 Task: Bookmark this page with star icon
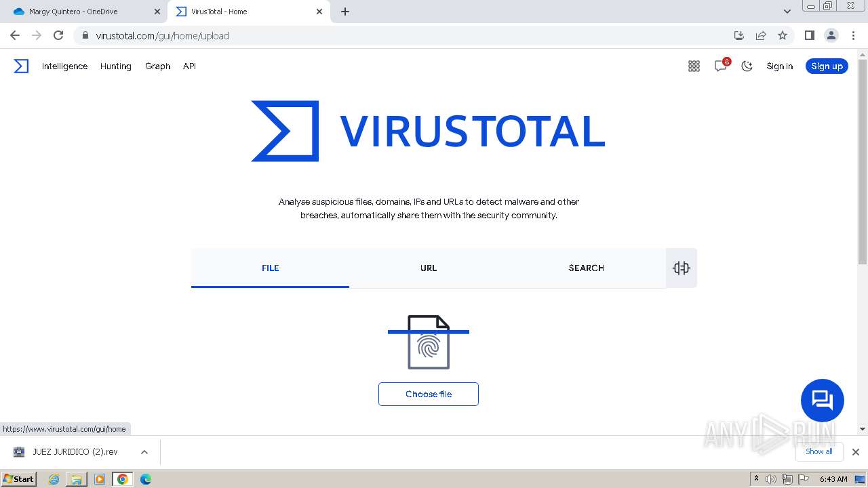point(783,35)
